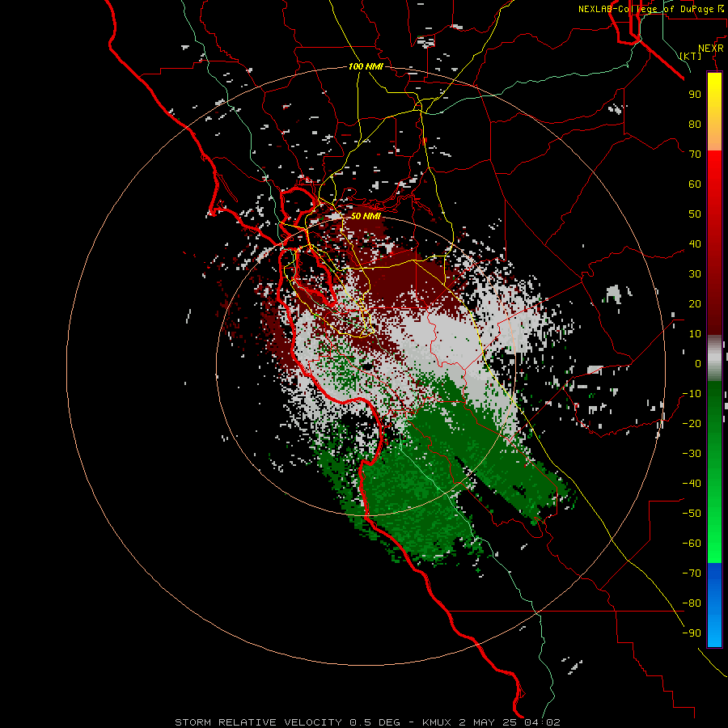Click the 40 value on the velocity scale
The width and height of the screenshot is (728, 728).
click(x=695, y=244)
